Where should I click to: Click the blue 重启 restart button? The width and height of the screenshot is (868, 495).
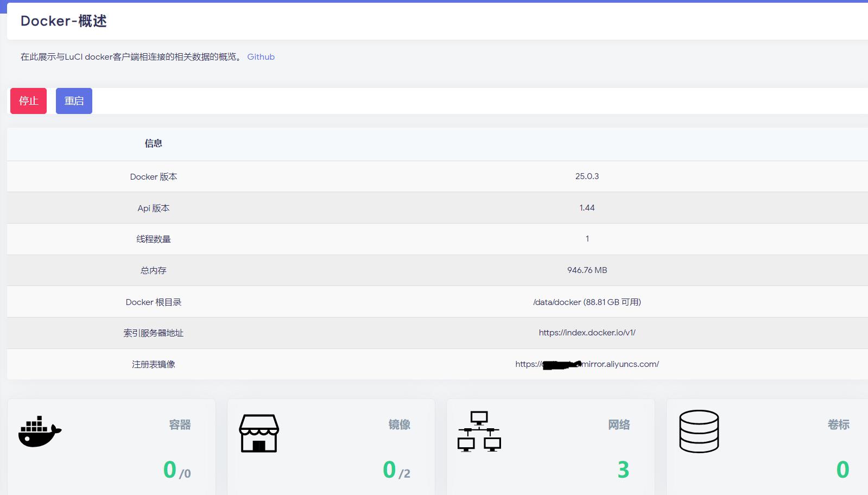coord(74,101)
